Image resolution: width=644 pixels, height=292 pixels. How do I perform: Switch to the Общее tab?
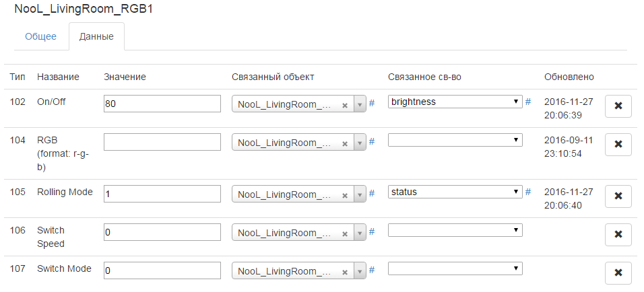tap(40, 36)
